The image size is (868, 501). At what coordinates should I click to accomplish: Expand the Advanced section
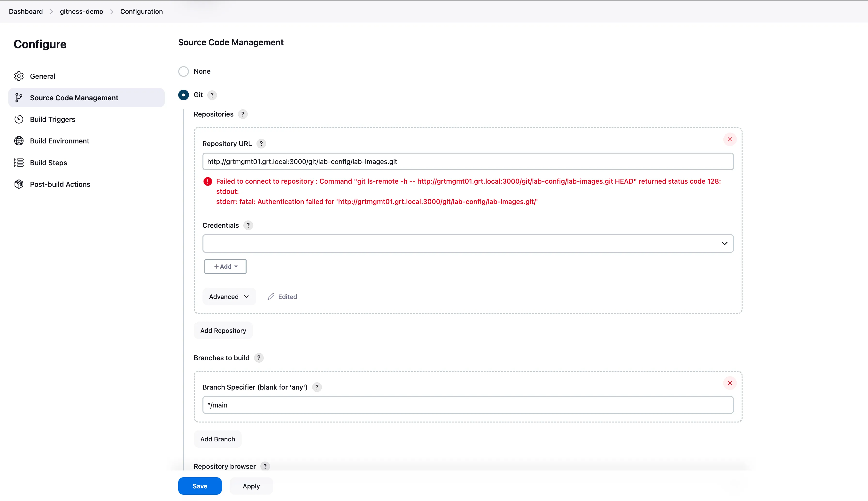(x=229, y=297)
